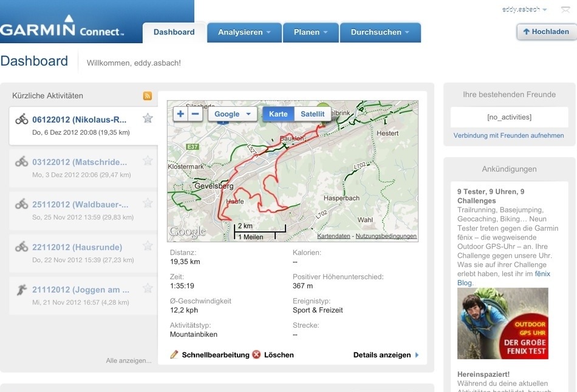Click the bike icon of 03122012 activity
Image resolution: width=577 pixels, height=392 pixels.
point(22,162)
